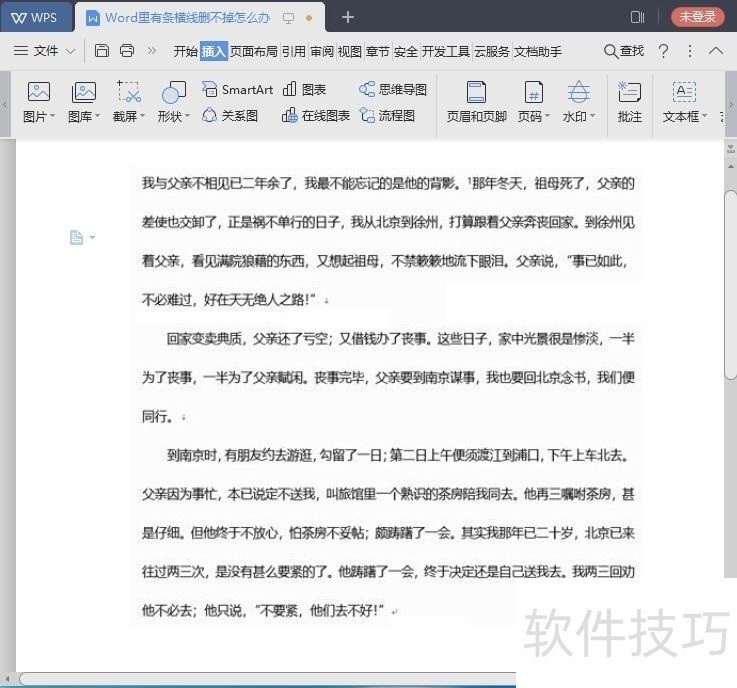Collapse the ribbon with the up chevron
The image size is (737, 688).
coord(716,50)
